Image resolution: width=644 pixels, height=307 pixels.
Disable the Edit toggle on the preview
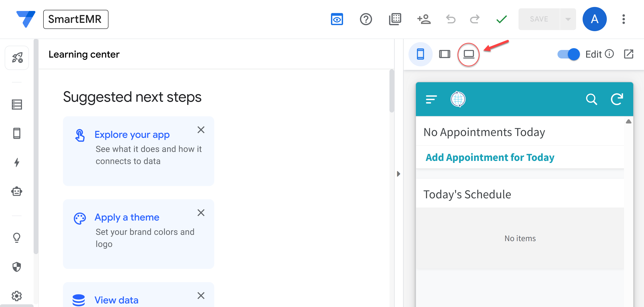click(x=568, y=54)
